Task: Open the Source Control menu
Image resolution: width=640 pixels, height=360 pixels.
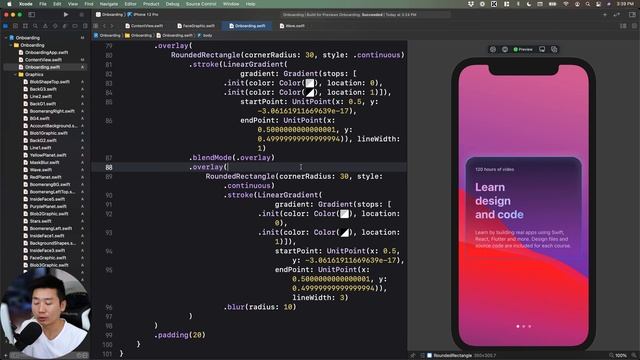Action: 201,4
